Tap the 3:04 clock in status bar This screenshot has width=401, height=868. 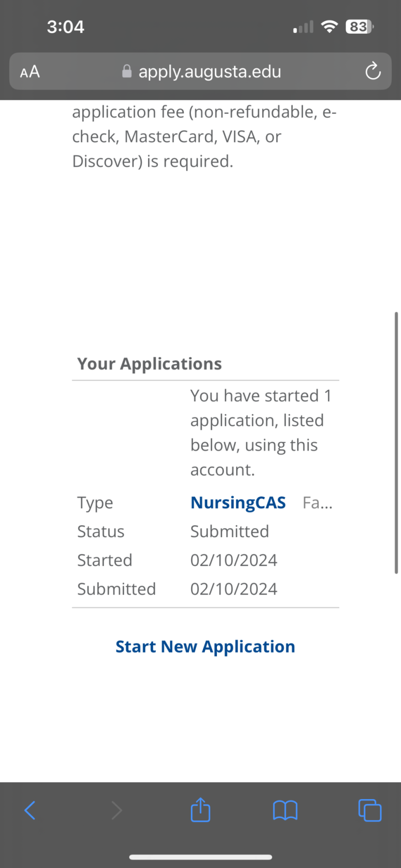point(66,27)
